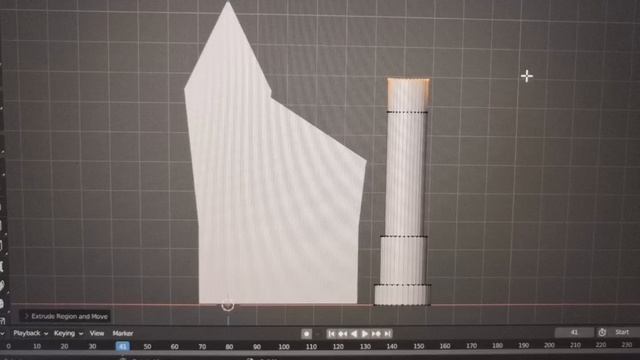Click frame 160 on the timeline ruler
Screen dimensions: 640x360
[445, 346]
